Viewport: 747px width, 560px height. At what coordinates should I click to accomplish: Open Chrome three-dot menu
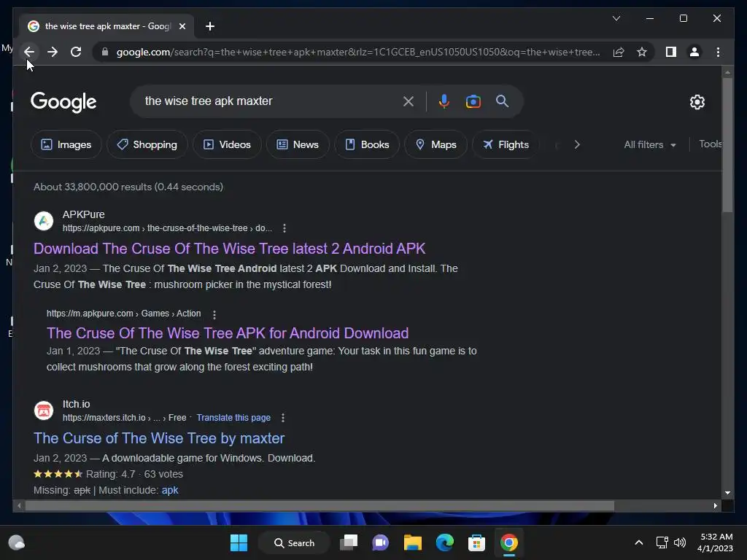(718, 52)
